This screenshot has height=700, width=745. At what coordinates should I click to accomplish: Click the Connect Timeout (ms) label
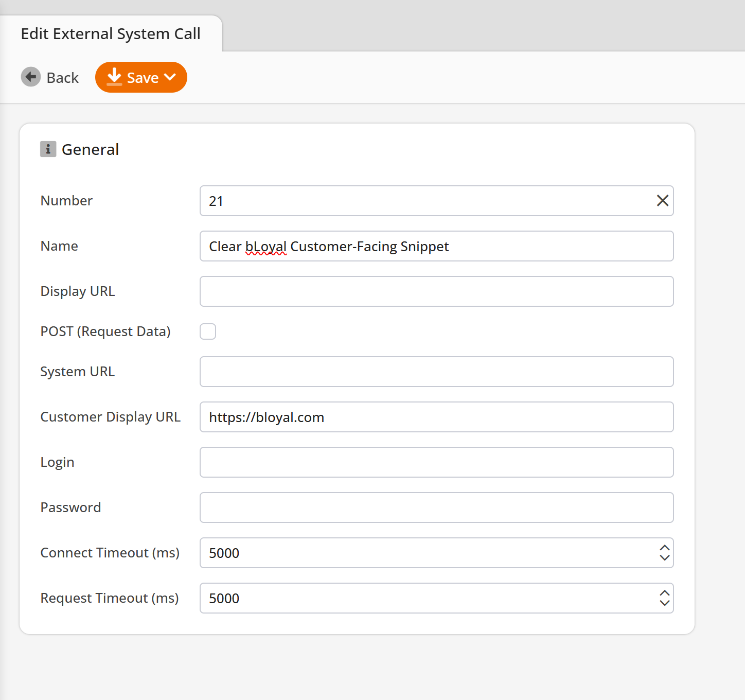tap(110, 553)
